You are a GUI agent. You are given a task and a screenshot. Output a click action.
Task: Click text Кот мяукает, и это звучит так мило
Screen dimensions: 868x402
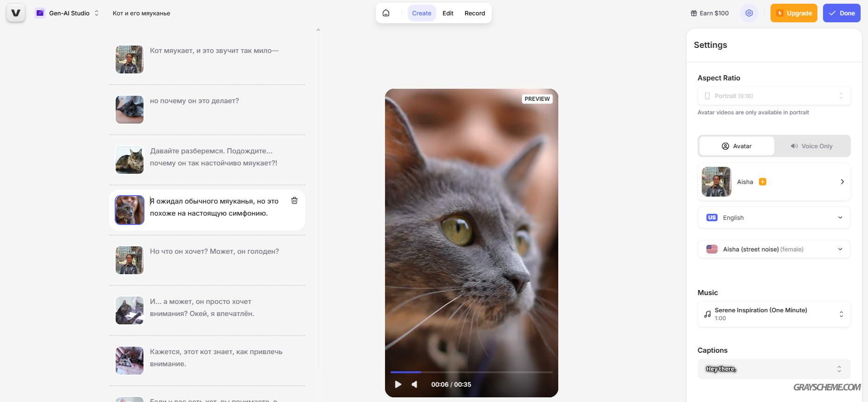click(x=214, y=51)
